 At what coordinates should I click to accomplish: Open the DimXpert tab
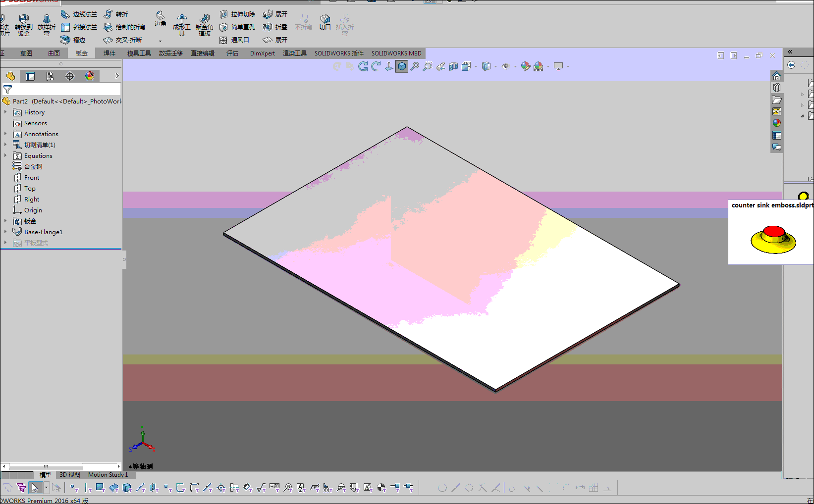pyautogui.click(x=263, y=53)
